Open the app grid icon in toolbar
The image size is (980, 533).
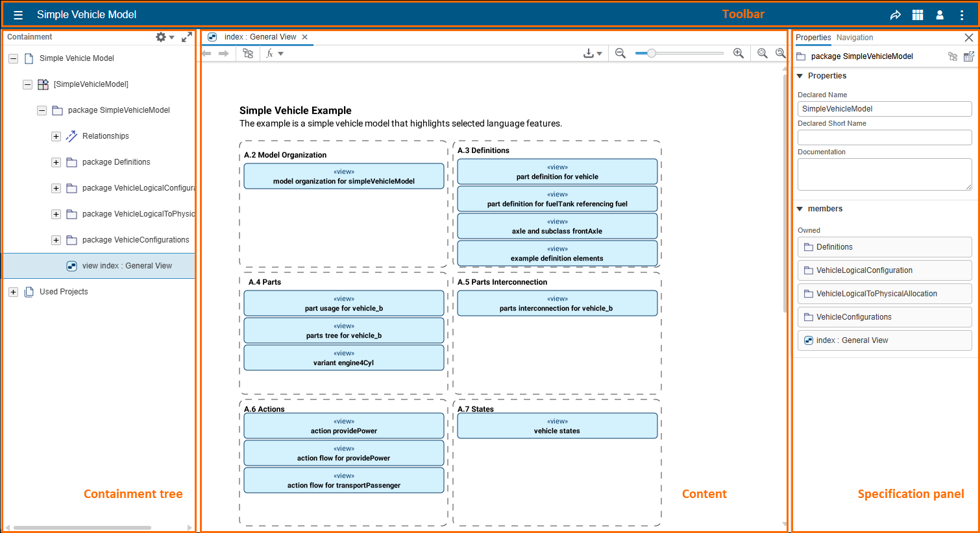(918, 15)
